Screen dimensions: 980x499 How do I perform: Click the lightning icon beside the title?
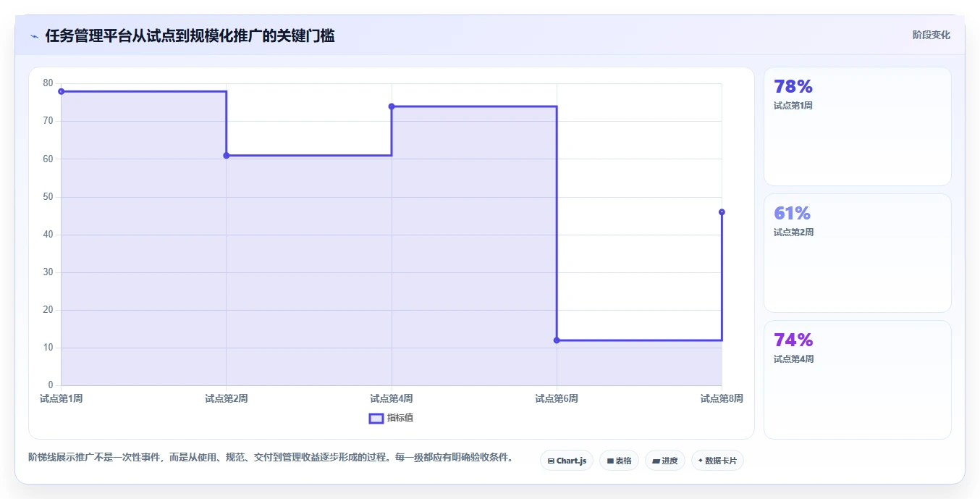tap(34, 36)
